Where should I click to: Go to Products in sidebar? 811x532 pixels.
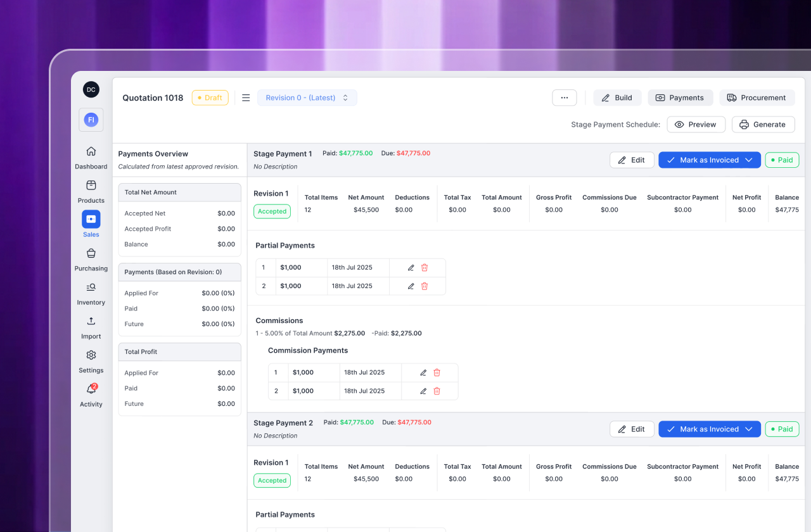coord(91,191)
